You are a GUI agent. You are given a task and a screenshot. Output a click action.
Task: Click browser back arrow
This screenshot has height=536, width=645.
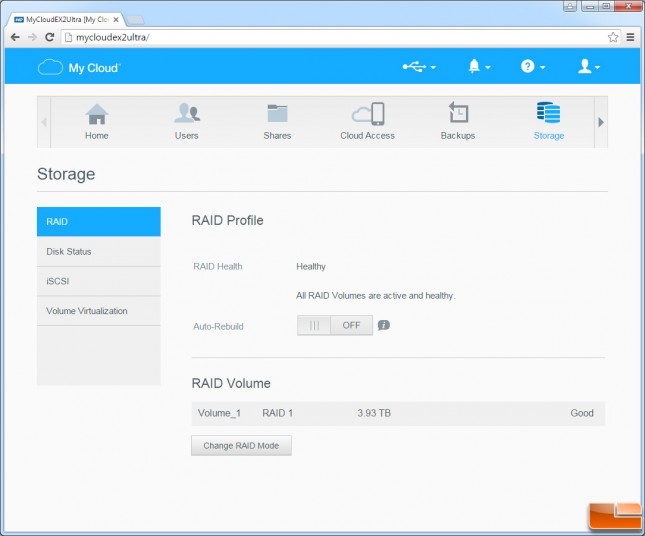click(15, 37)
